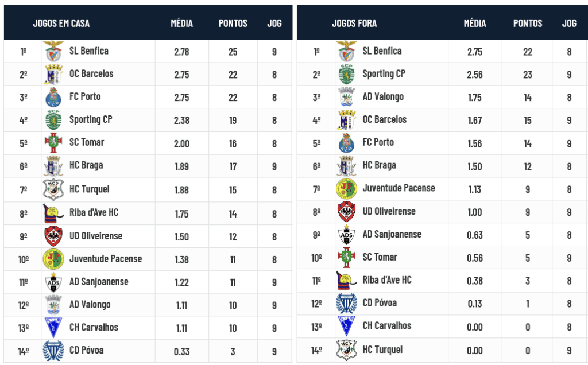Click SC Tomar crest in Jogos em Casa table
Image resolution: width=588 pixels, height=365 pixels.
pos(53,143)
